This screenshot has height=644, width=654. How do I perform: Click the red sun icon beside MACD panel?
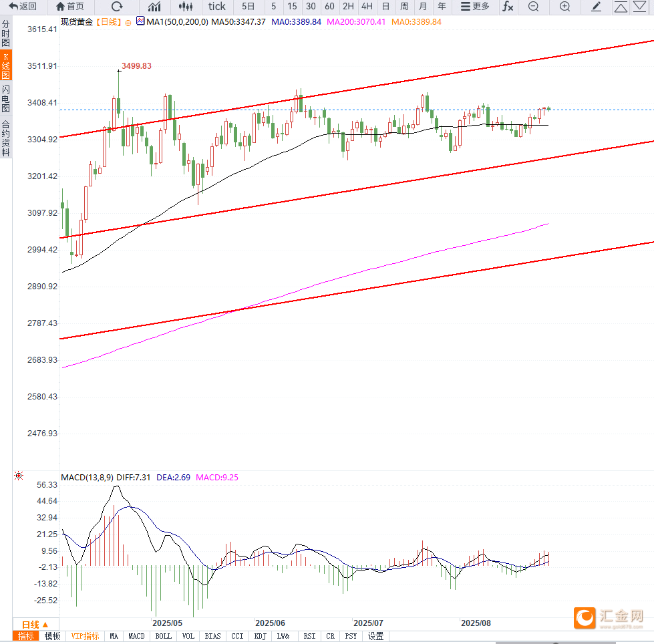pos(19,476)
